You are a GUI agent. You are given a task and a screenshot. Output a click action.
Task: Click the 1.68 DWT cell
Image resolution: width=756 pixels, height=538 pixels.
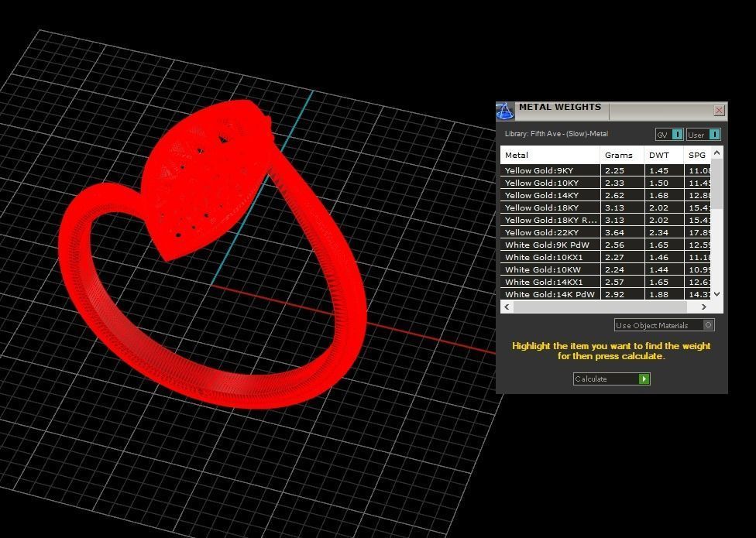tap(664, 195)
